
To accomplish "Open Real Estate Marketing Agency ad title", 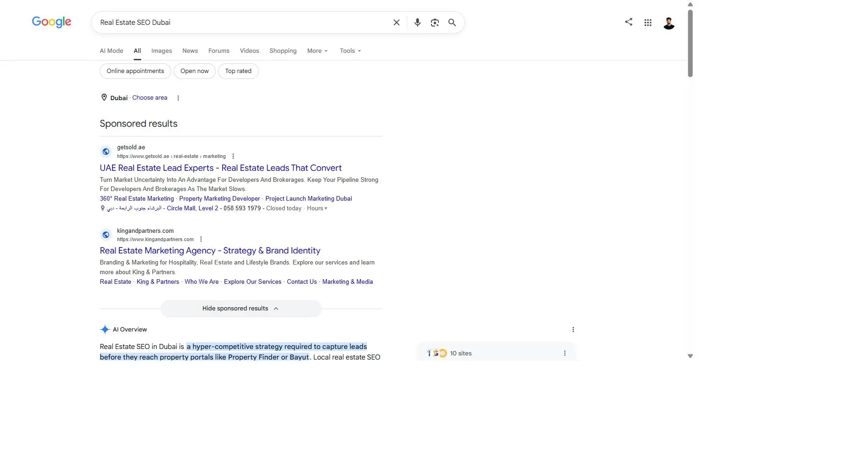I will [x=210, y=251].
